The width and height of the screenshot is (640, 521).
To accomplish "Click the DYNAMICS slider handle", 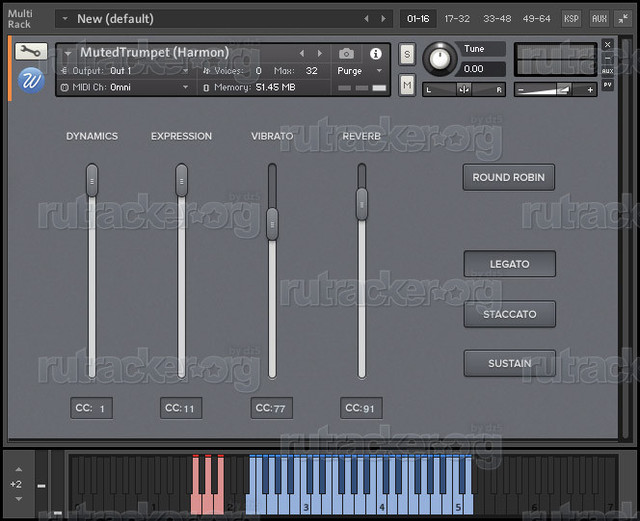I will [92, 180].
